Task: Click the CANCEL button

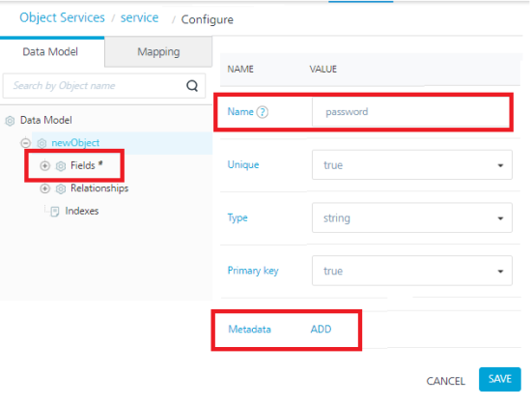Action: (445, 381)
